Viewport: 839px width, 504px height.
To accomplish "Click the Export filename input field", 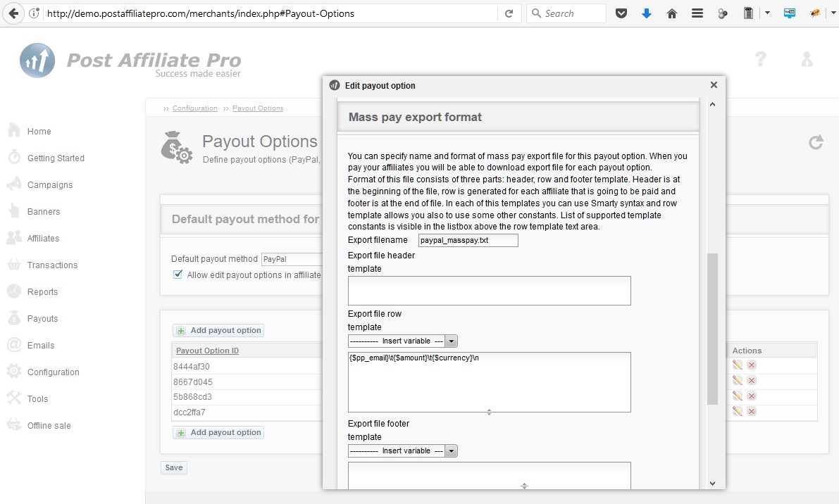I will point(468,241).
